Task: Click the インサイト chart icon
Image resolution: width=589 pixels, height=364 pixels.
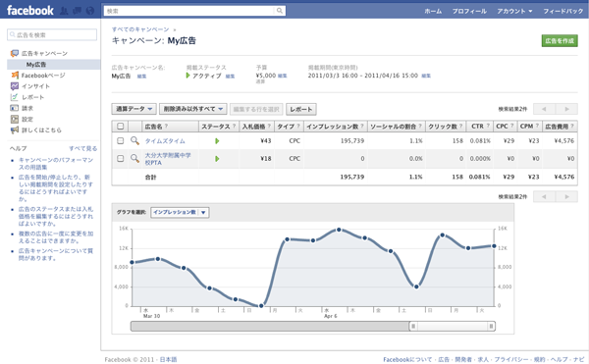Action: tap(15, 86)
